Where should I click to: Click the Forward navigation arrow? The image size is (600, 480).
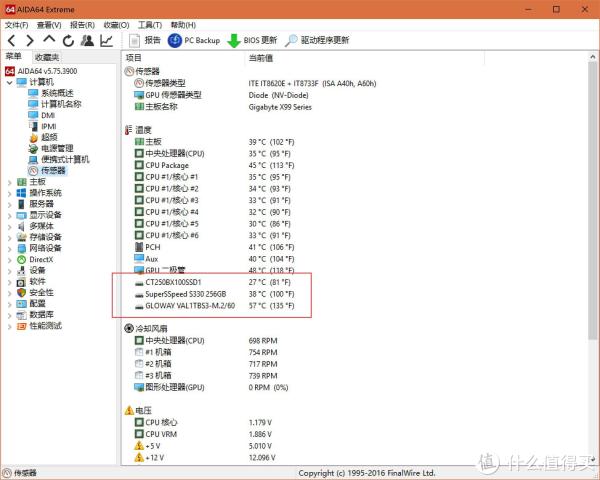30,40
